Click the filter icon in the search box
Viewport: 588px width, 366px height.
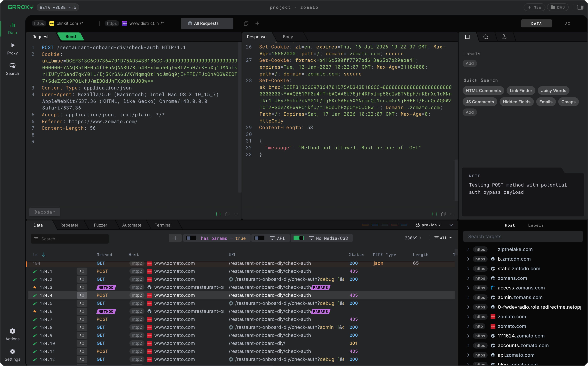36,239
